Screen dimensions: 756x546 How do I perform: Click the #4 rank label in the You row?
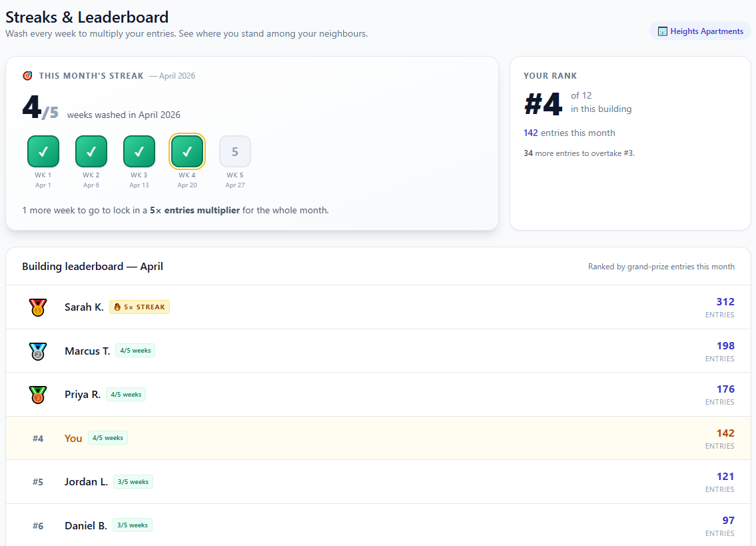click(x=37, y=439)
